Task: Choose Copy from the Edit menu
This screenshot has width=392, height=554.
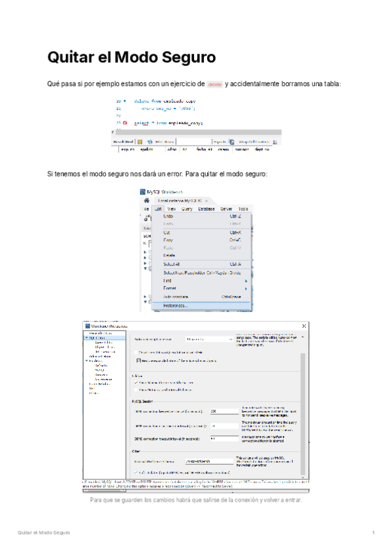Action: click(201, 240)
